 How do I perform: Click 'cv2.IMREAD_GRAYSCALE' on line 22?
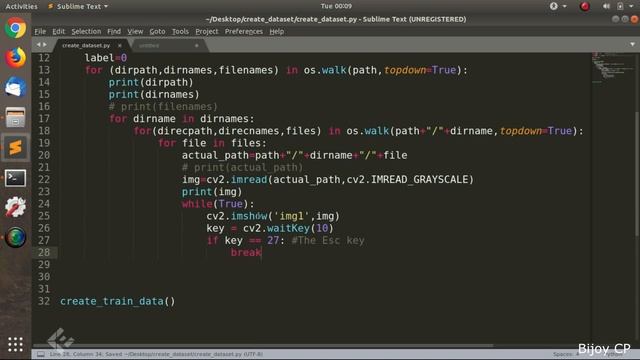407,180
